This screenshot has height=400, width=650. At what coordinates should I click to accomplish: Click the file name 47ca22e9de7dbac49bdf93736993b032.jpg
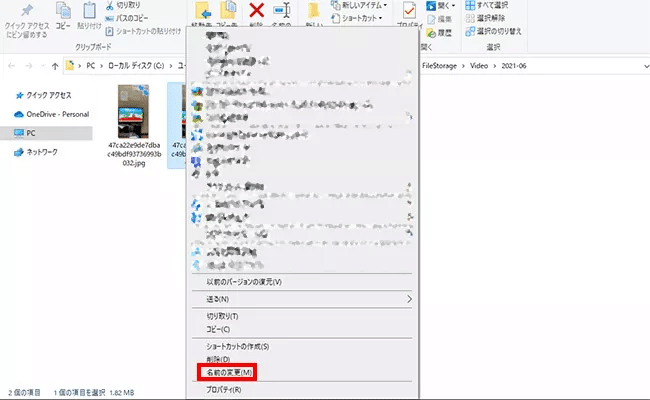point(134,154)
